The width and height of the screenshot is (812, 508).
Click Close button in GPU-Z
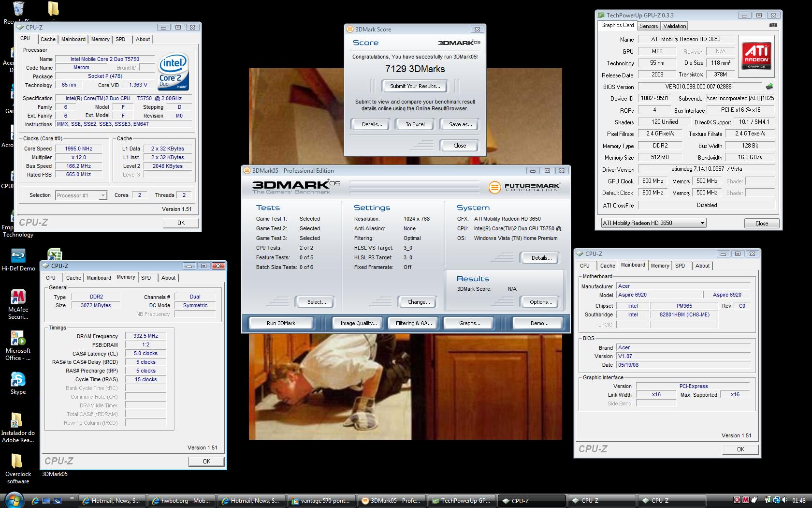coord(762,224)
